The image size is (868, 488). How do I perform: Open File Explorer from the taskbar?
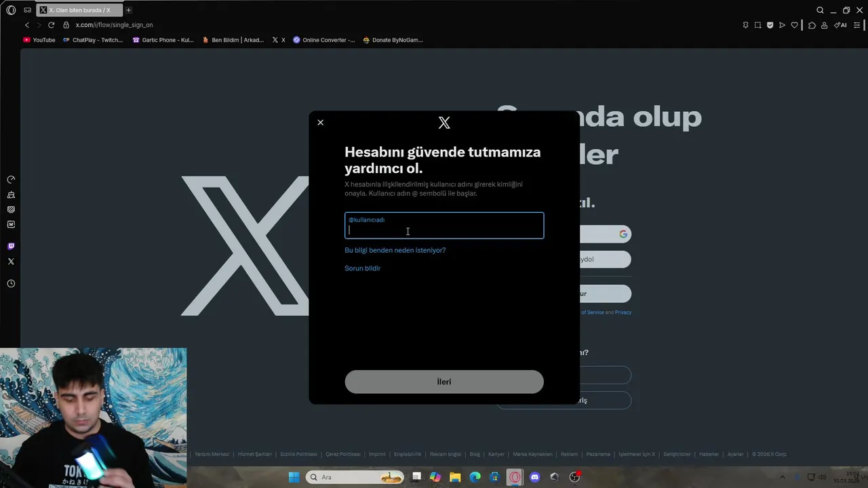455,477
